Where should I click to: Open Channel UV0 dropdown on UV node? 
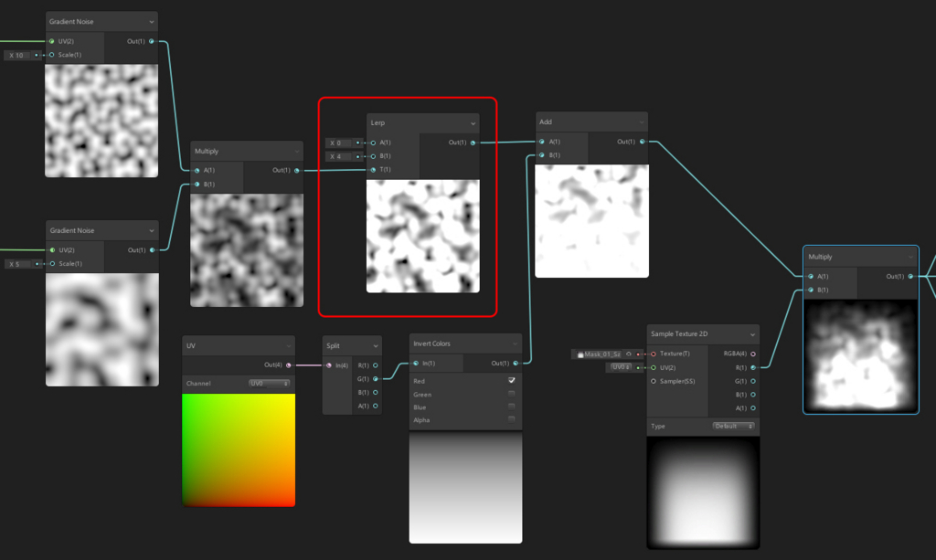[x=270, y=384]
